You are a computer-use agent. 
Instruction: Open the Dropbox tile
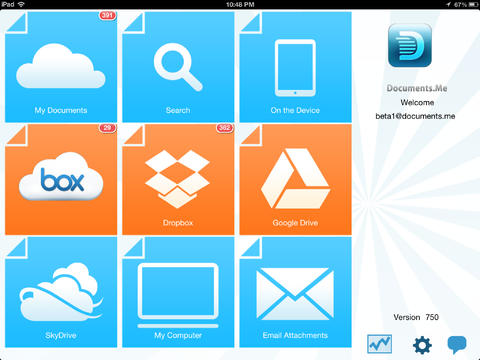(x=178, y=180)
